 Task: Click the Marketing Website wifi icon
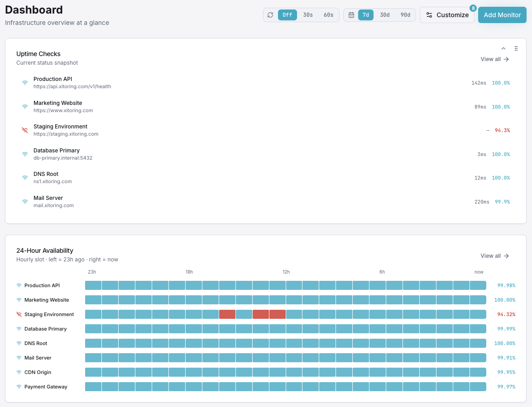click(x=25, y=107)
